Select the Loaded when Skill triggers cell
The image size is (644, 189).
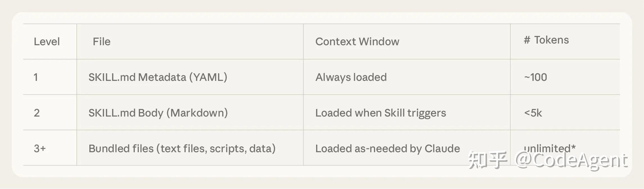380,113
